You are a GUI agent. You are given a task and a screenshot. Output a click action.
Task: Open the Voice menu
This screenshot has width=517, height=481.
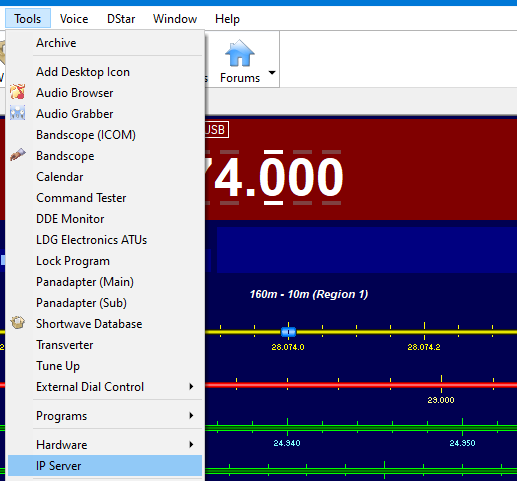[x=74, y=19]
